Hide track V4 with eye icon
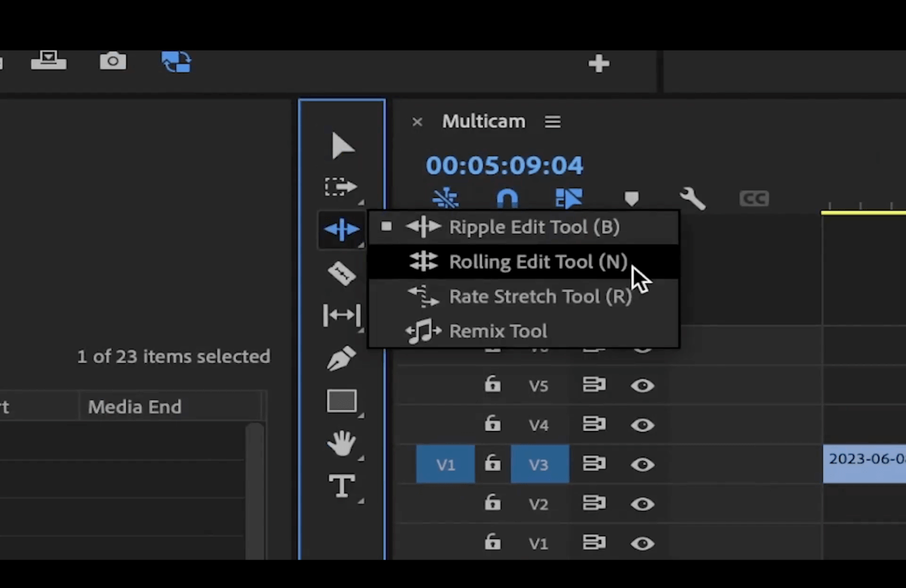 coord(643,425)
